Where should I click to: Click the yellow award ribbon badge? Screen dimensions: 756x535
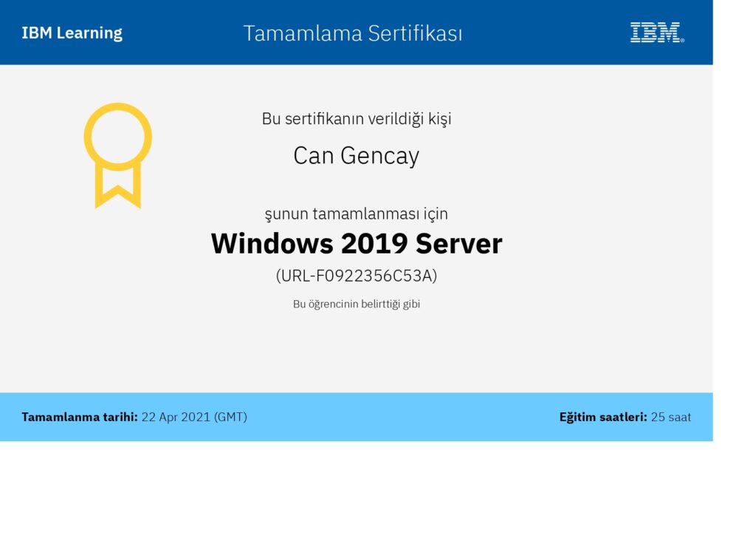pyautogui.click(x=117, y=155)
